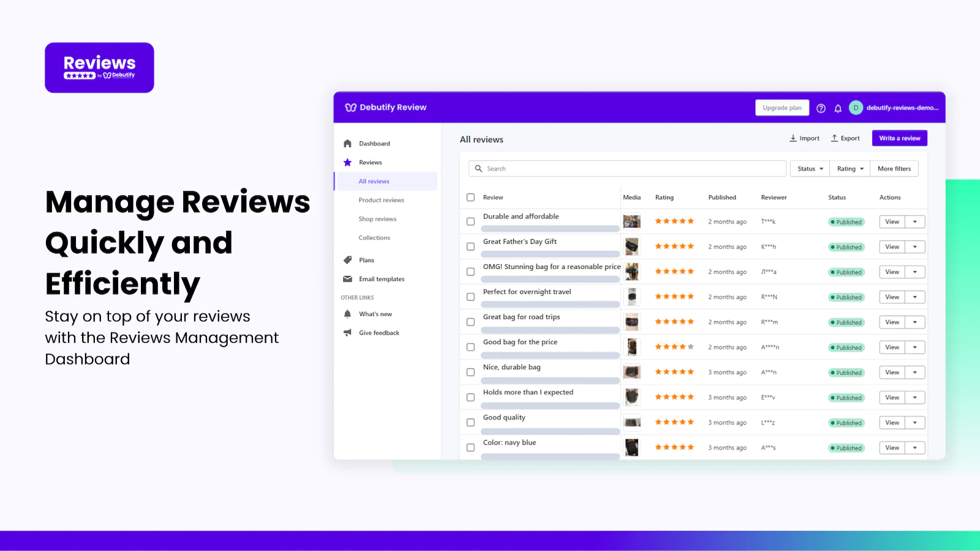Expand actions arrow for OMG! Stunning bag review
Image resolution: width=980 pixels, height=551 pixels.
pyautogui.click(x=915, y=272)
